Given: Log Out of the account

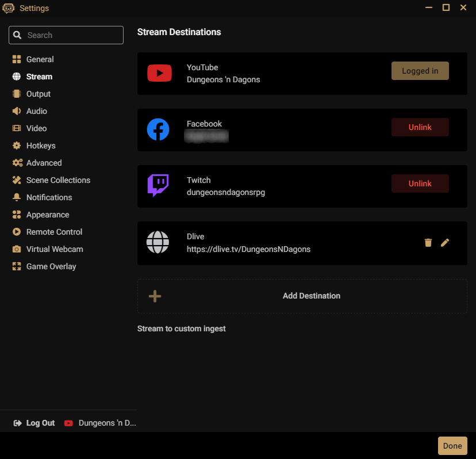Looking at the screenshot, I should 34,423.
